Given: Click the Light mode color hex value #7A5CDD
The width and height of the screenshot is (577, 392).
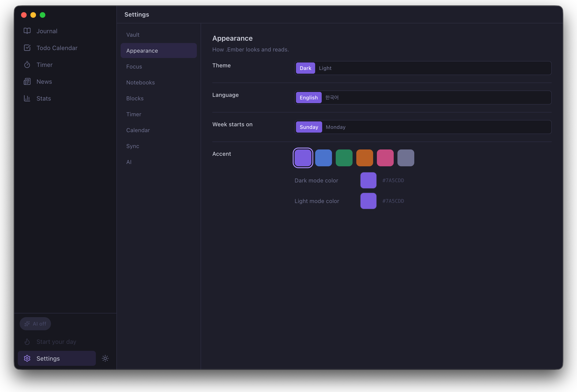Looking at the screenshot, I should point(393,201).
